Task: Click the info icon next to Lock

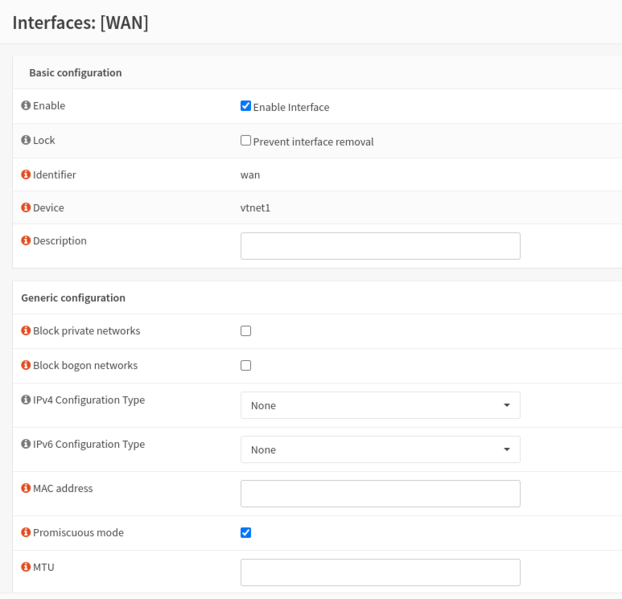Action: point(26,140)
